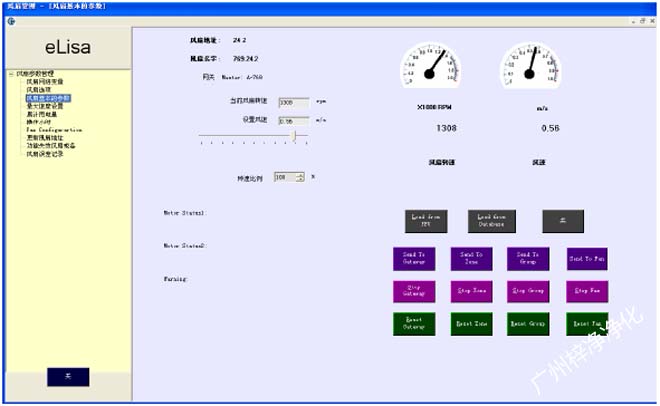Click the wind speed slider thumb
The width and height of the screenshot is (660, 406).
pos(293,135)
